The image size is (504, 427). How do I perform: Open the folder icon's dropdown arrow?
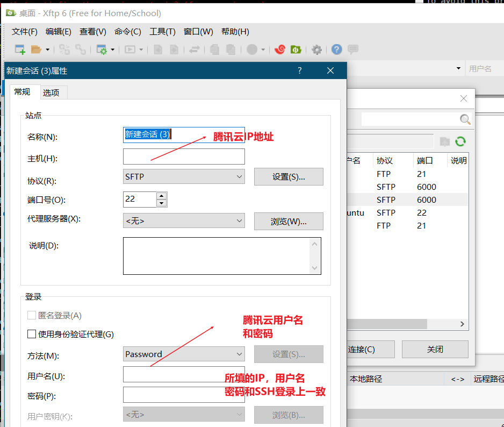(48, 49)
